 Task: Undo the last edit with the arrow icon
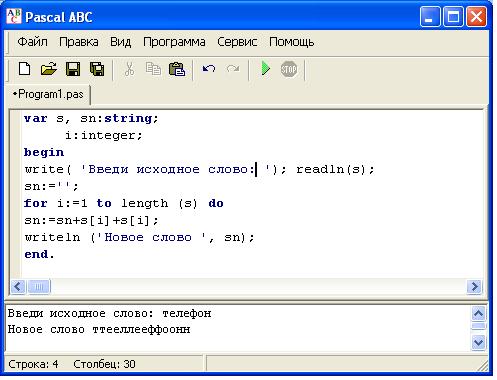[209, 69]
